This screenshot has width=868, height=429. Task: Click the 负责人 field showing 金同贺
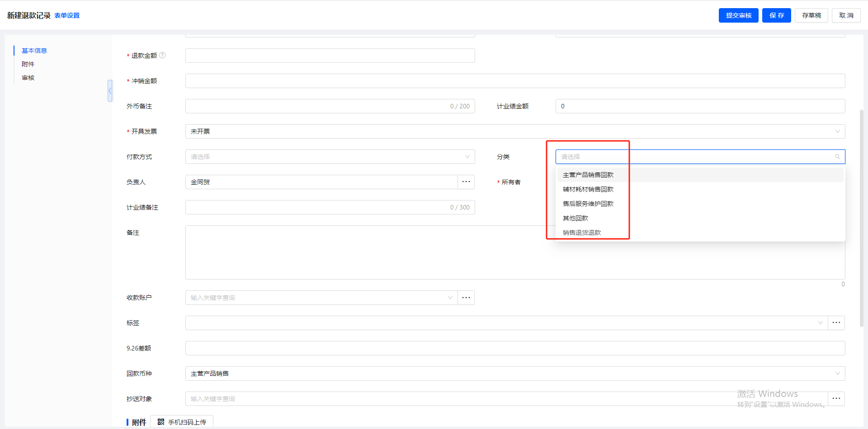click(321, 182)
